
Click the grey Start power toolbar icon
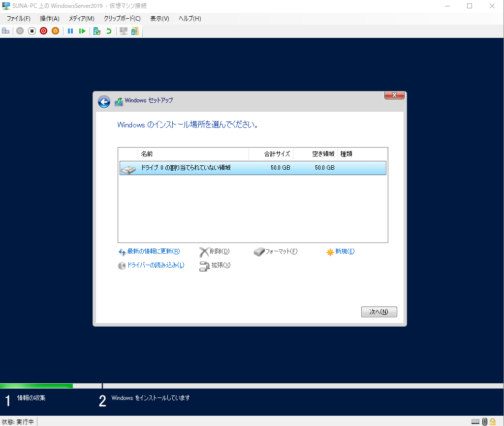tap(20, 31)
